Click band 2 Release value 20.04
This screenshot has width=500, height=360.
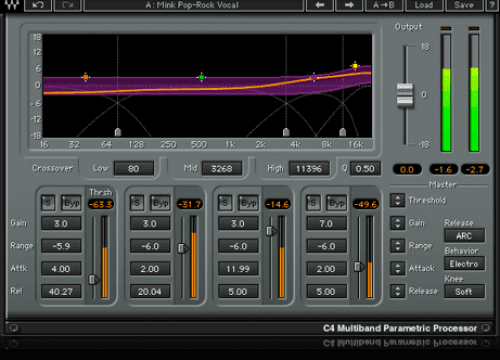(x=150, y=291)
